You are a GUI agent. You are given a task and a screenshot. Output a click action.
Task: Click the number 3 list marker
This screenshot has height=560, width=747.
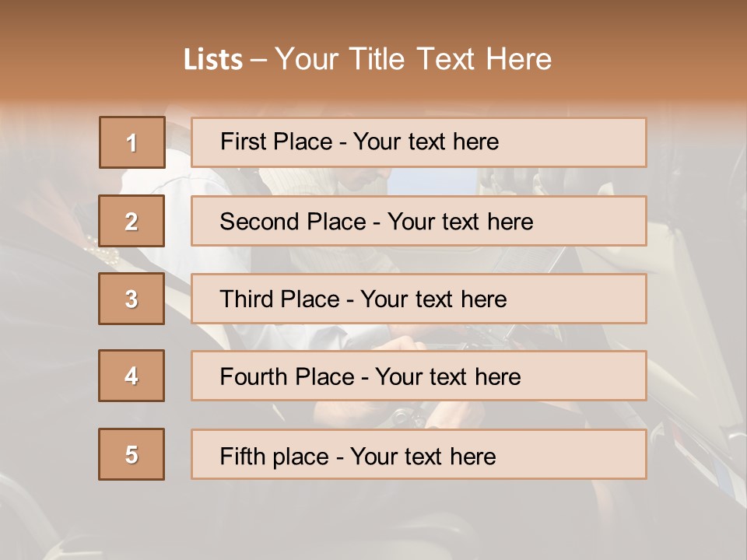point(132,299)
